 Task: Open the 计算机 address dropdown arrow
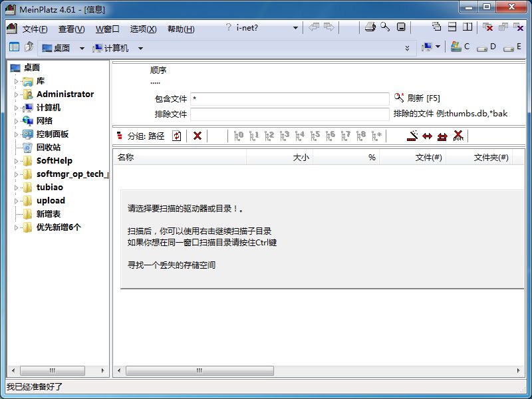point(140,49)
